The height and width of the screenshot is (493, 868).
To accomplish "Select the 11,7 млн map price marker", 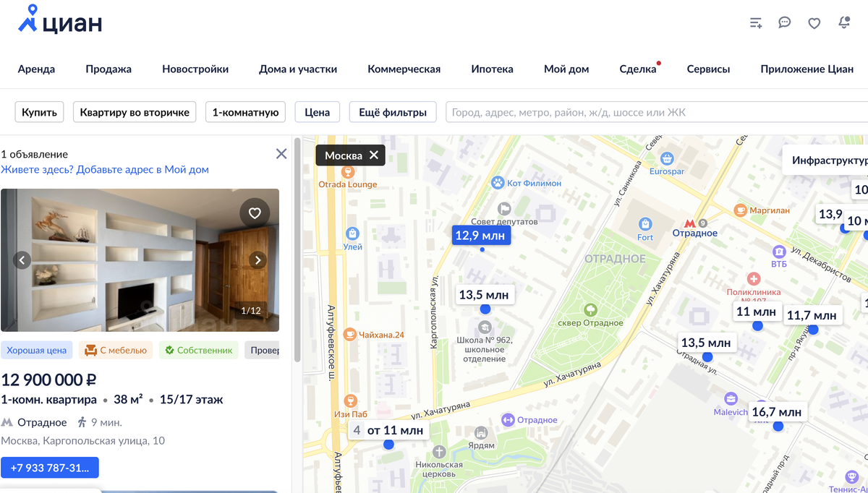I will tap(812, 316).
